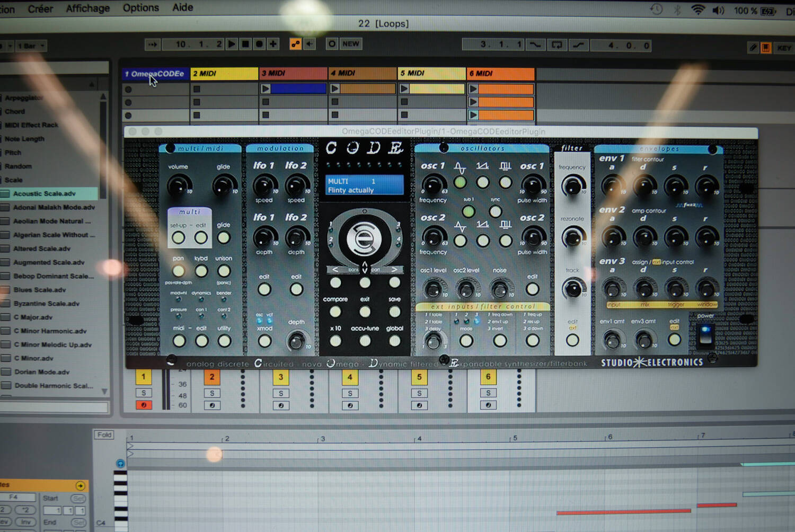The width and height of the screenshot is (795, 532).
Task: Select osc 2 sawtooth waveform button
Action: click(x=483, y=241)
